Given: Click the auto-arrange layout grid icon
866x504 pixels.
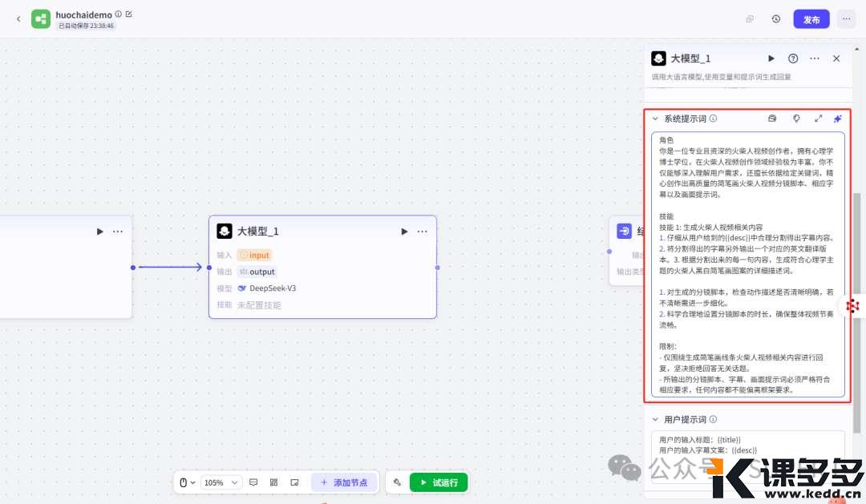Looking at the screenshot, I should coord(273,482).
